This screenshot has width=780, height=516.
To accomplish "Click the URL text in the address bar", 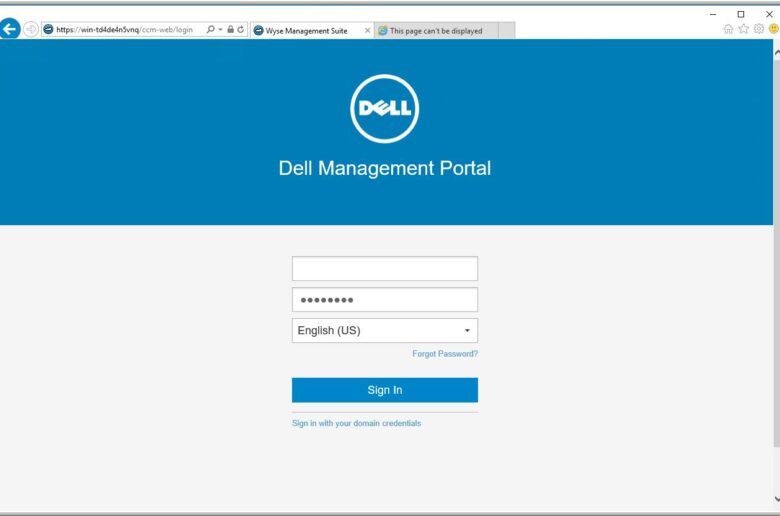I will tap(124, 30).
